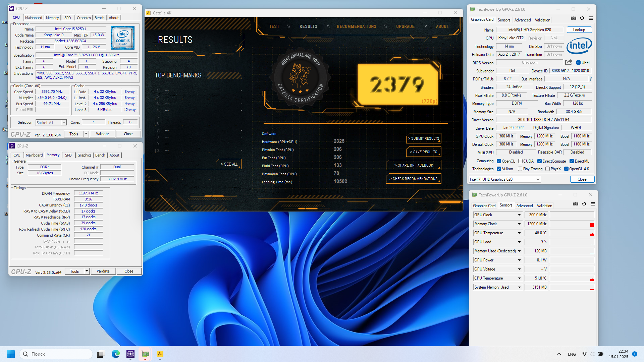Toggle OpenCL checkbox
Screen dimensions: 644x362
pyautogui.click(x=499, y=161)
